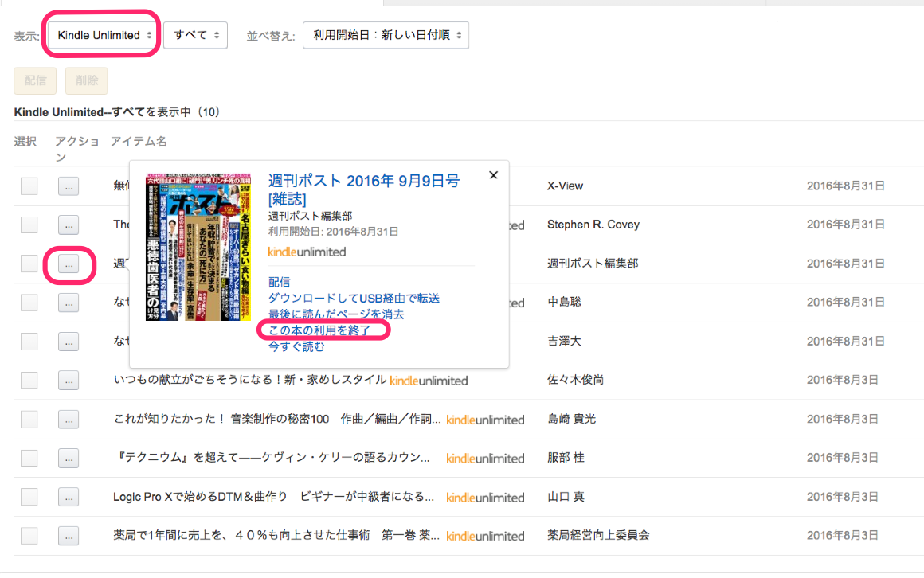Click author name 中島聡
The height and width of the screenshot is (578, 924).
tap(565, 303)
